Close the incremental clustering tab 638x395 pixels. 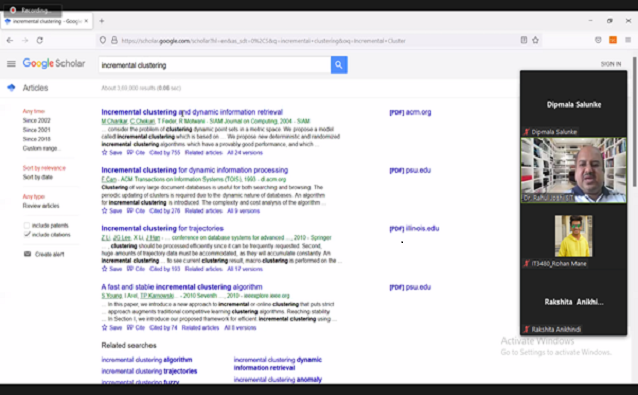click(86, 21)
